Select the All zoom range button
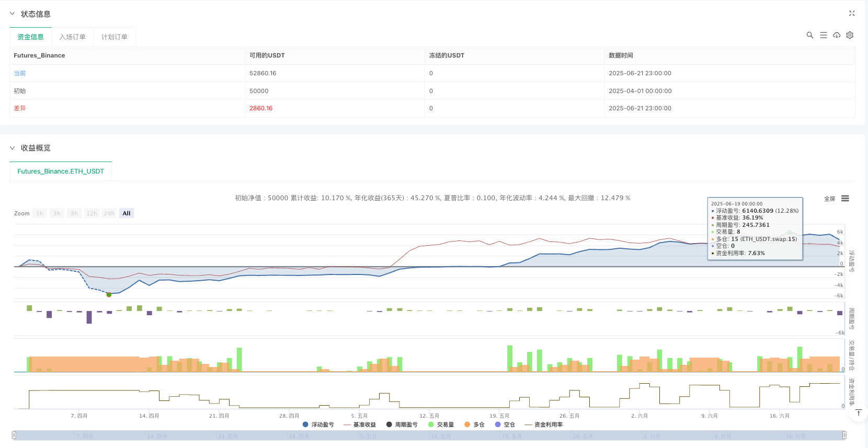 coord(127,213)
